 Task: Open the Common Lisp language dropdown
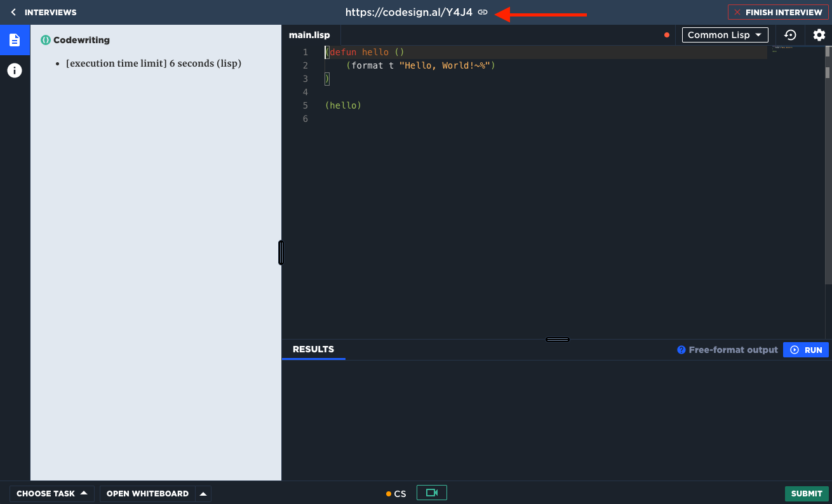click(x=725, y=35)
